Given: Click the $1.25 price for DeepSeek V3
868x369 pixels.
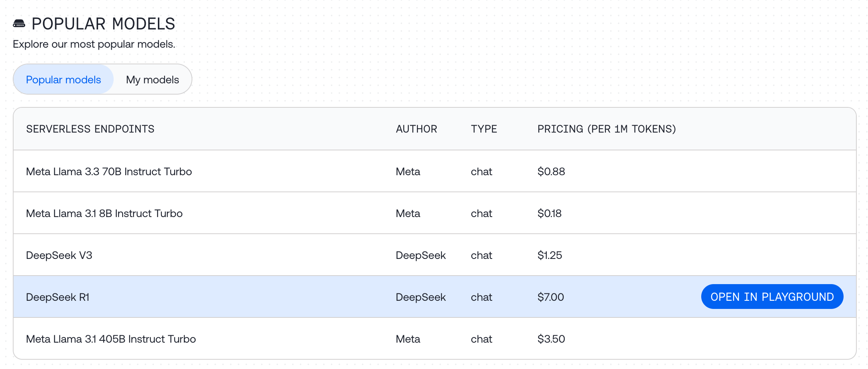Looking at the screenshot, I should 550,255.
